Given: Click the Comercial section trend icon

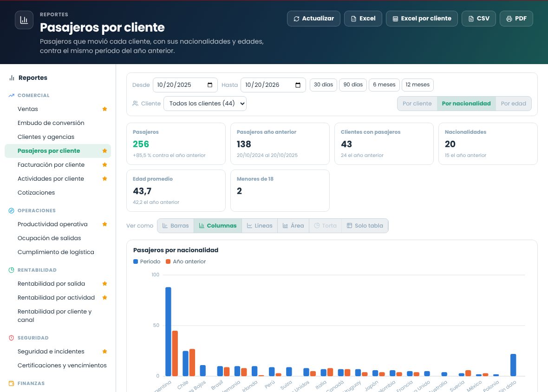Looking at the screenshot, I should [x=12, y=95].
